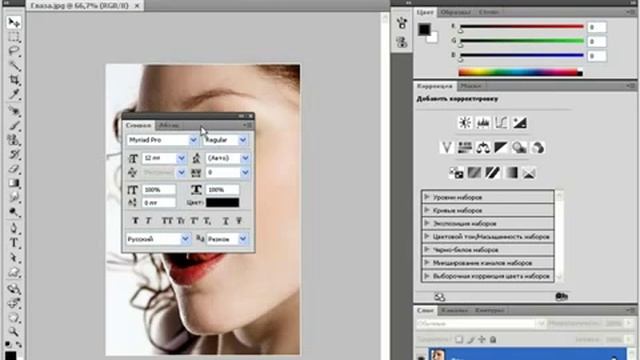Add an Invert adjustment
This screenshot has height=360, width=640.
(x=456, y=173)
